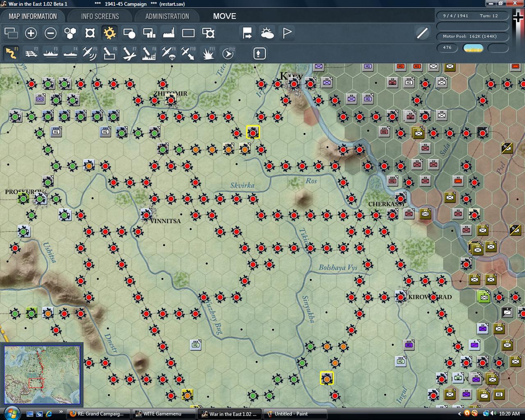Select the yellow-outlined rail marker south of Kiev
Image resolution: width=525 pixels, height=420 pixels.
point(253,132)
